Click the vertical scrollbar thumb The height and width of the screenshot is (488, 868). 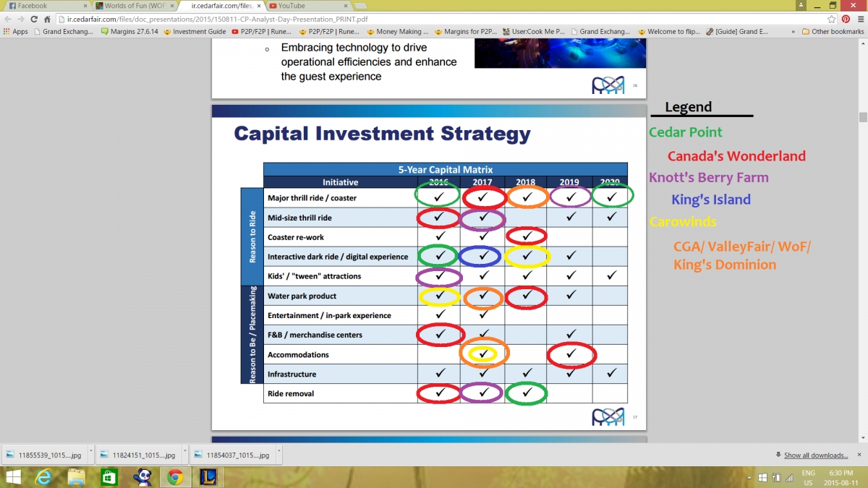point(863,117)
